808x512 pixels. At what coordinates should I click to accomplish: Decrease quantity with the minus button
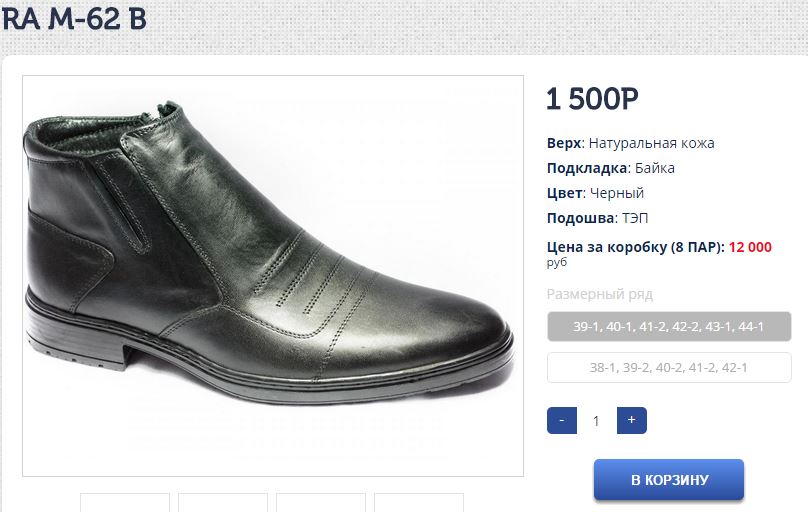(x=562, y=421)
